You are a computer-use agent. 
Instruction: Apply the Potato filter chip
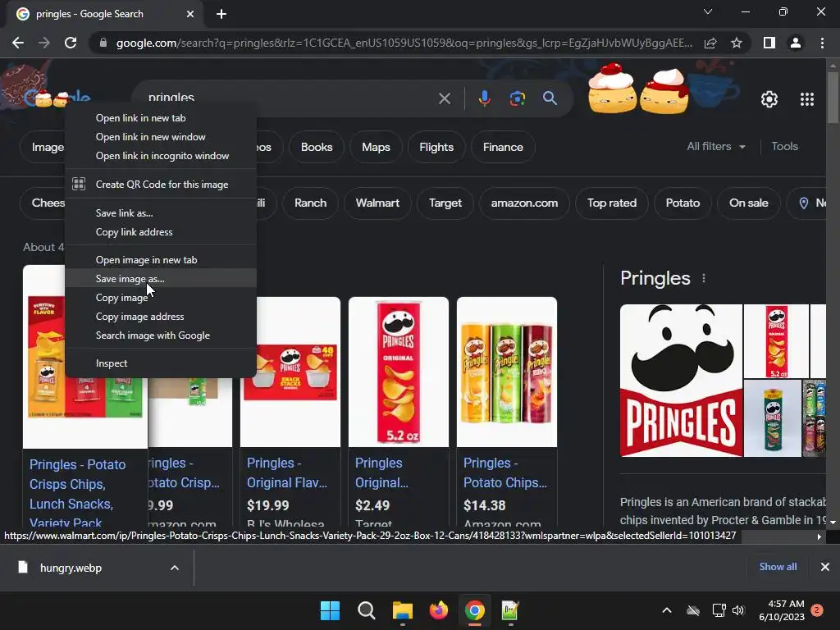pyautogui.click(x=682, y=203)
